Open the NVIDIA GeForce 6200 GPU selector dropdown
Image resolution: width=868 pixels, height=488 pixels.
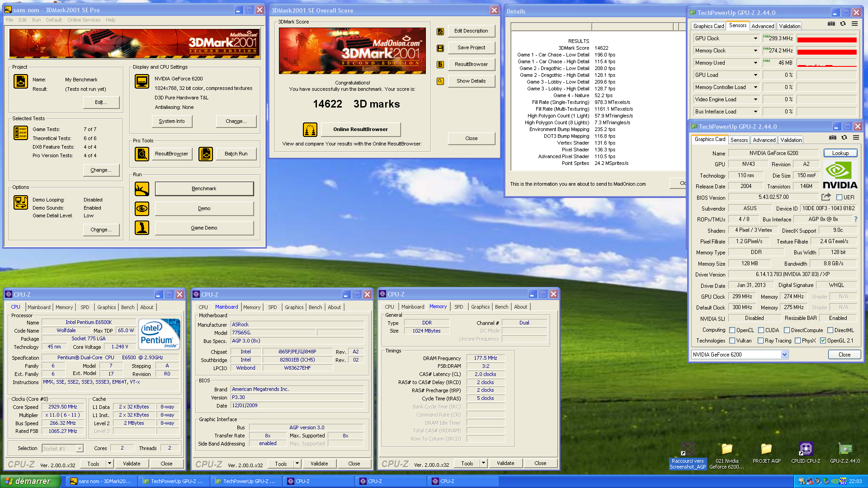[784, 355]
